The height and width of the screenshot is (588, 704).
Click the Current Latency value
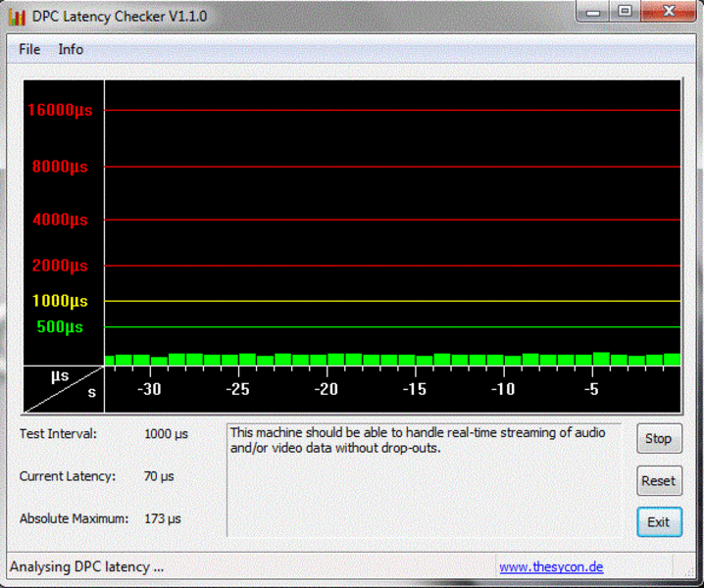pyautogui.click(x=159, y=476)
